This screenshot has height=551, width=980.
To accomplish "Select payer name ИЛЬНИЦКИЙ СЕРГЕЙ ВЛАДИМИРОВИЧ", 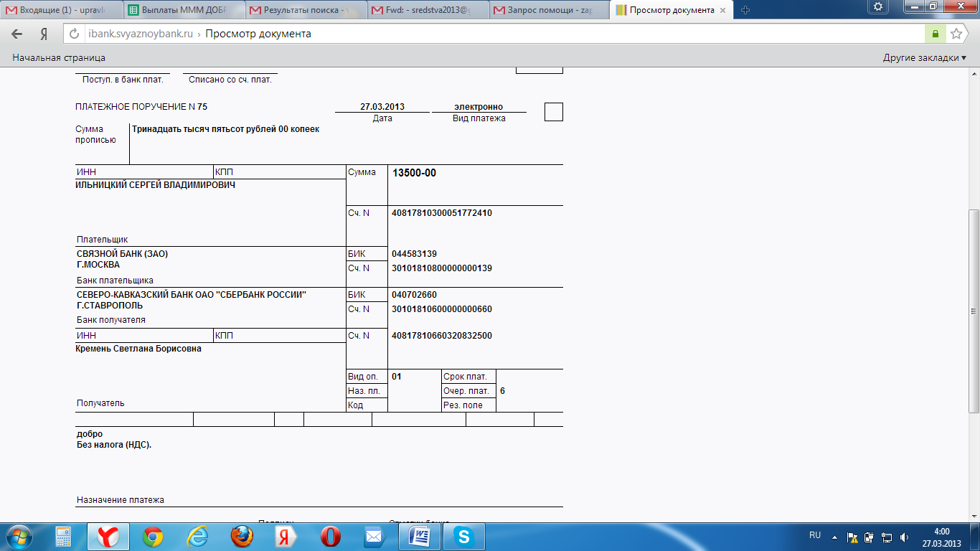I will click(x=155, y=185).
